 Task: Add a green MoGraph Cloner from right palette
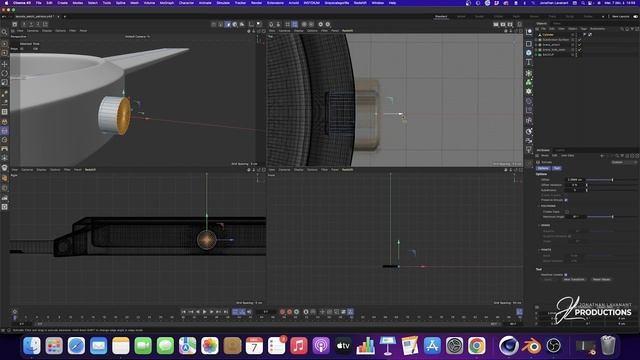[x=529, y=82]
